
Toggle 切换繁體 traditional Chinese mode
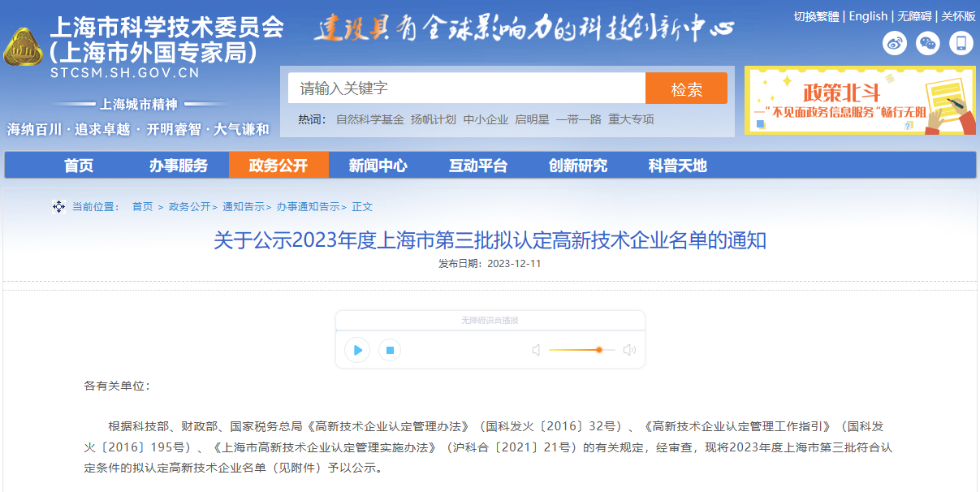tap(816, 15)
